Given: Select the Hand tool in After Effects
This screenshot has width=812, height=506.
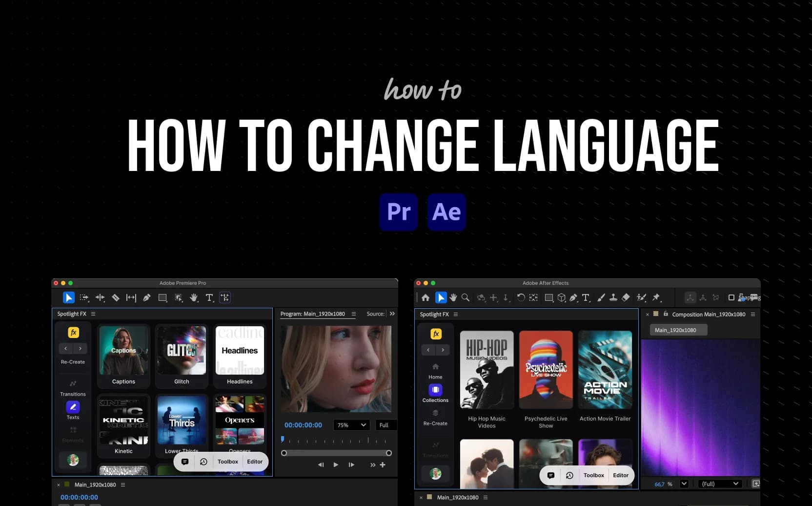Looking at the screenshot, I should coord(453,297).
